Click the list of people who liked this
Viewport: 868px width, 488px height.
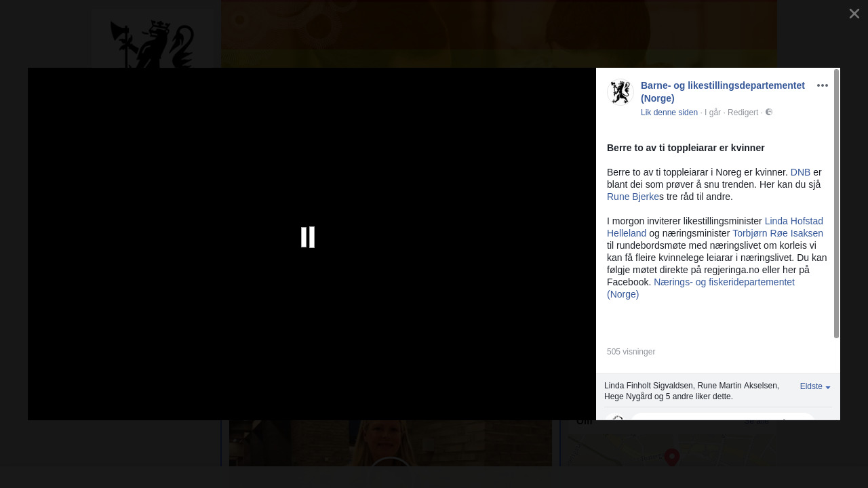pyautogui.click(x=691, y=390)
